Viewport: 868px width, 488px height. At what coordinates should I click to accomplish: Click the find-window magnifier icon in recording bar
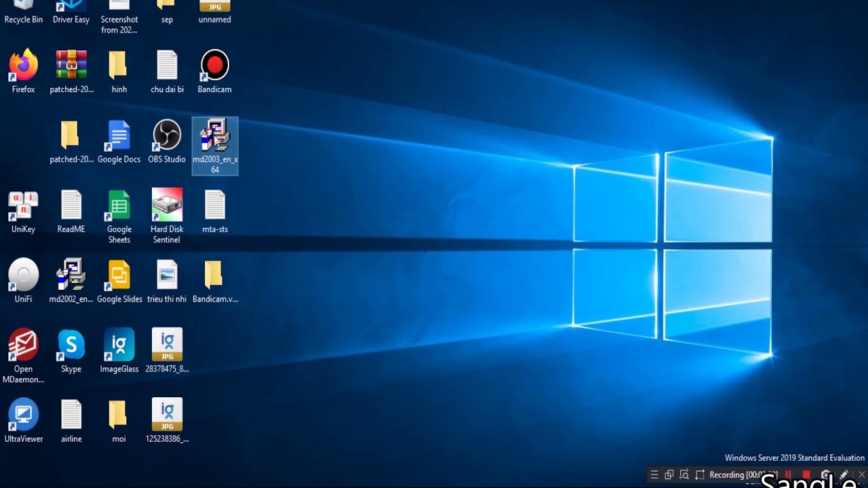click(x=684, y=475)
